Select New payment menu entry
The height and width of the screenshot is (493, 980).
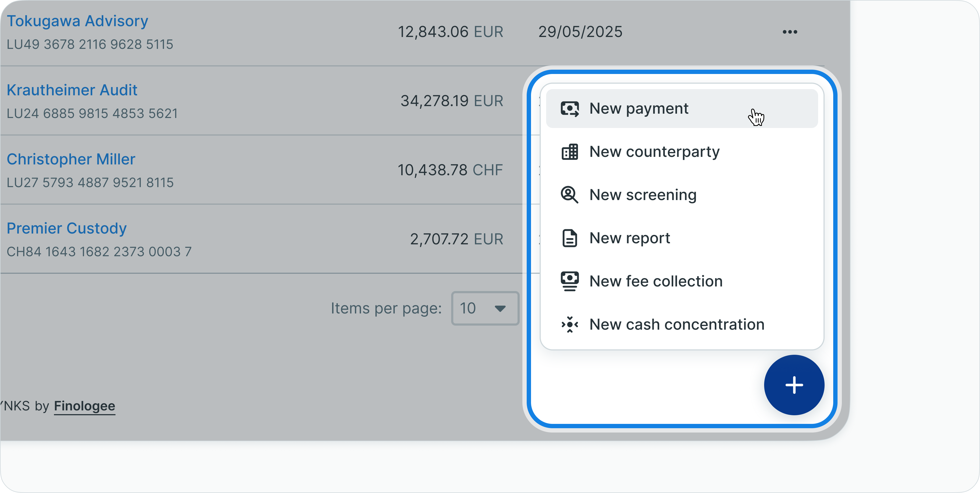[639, 109]
